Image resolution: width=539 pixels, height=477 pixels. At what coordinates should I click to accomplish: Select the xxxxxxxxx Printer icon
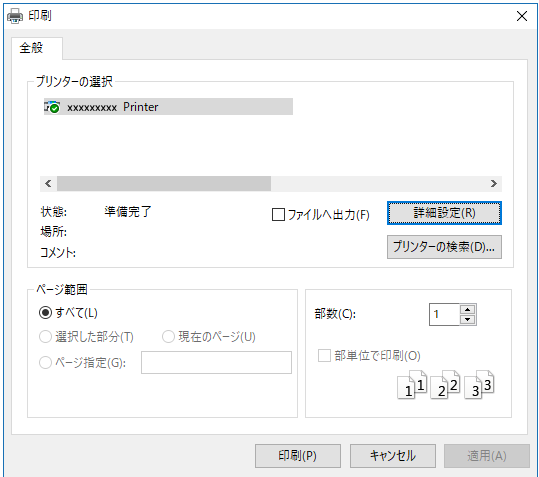coord(52,107)
